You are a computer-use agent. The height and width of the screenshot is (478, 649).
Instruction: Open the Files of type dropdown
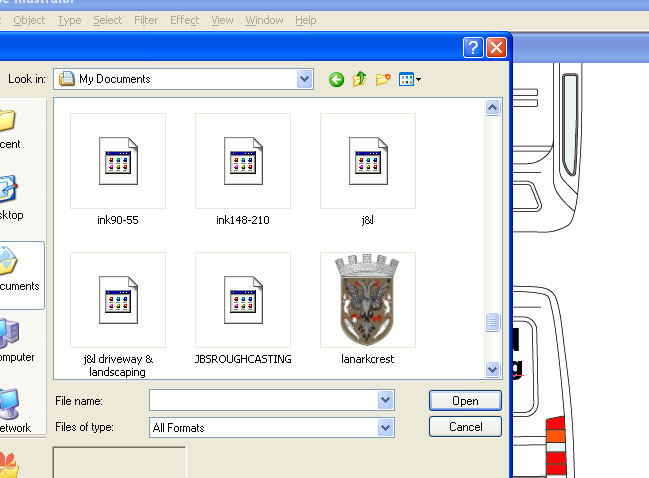[386, 428]
